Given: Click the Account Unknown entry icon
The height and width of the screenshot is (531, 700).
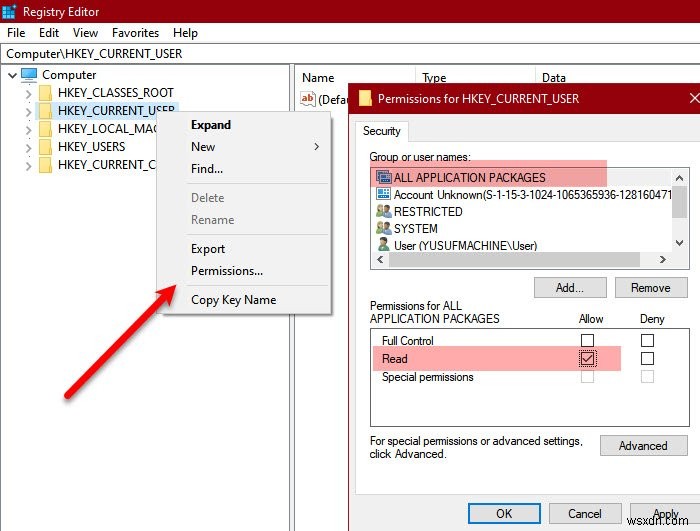Looking at the screenshot, I should click(383, 194).
